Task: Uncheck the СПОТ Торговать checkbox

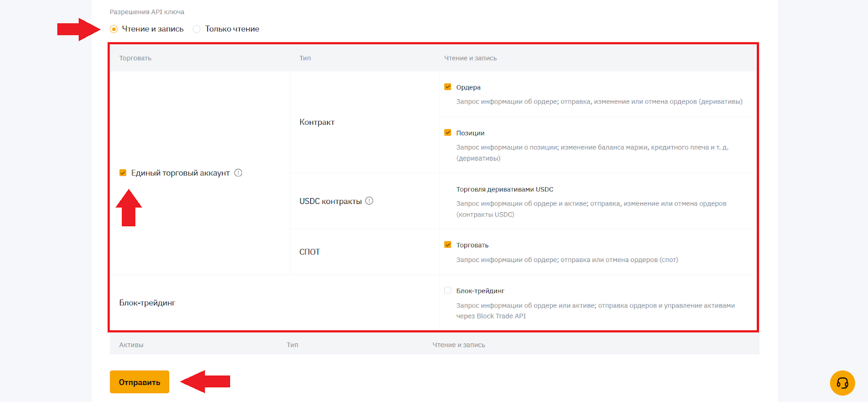Action: (x=448, y=245)
